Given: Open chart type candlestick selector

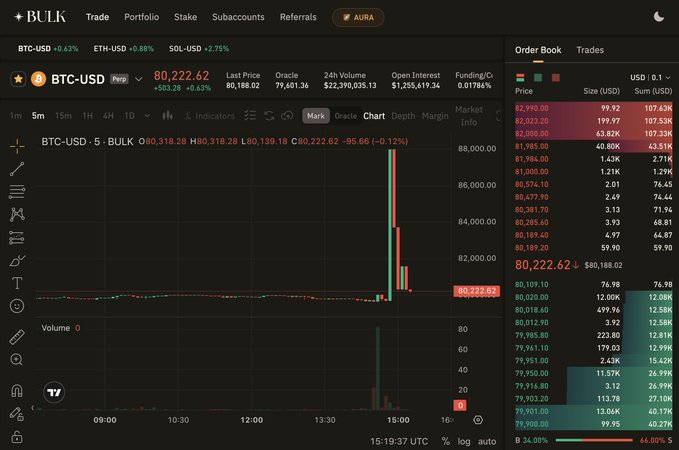Looking at the screenshot, I should tap(168, 116).
